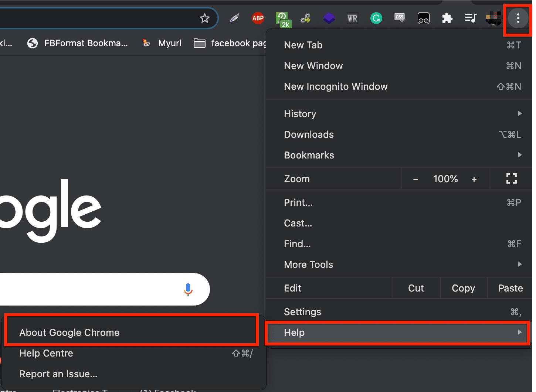The image size is (536, 392).
Task: Click the profile avatar icon
Action: 493,18
